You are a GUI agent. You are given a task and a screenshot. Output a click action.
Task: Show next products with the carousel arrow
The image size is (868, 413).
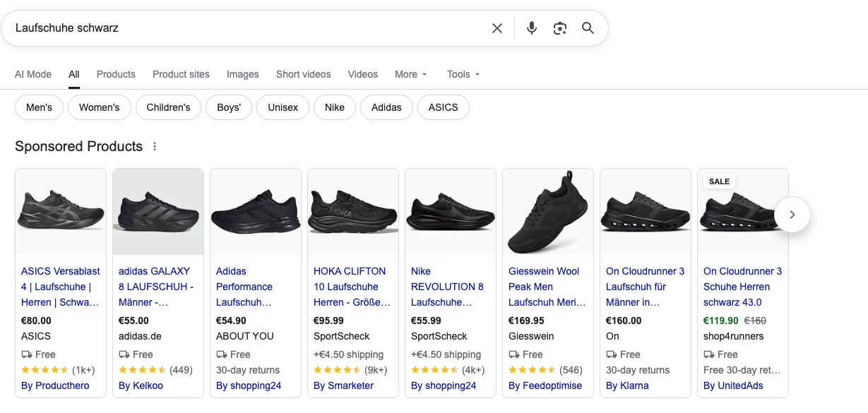click(x=792, y=215)
